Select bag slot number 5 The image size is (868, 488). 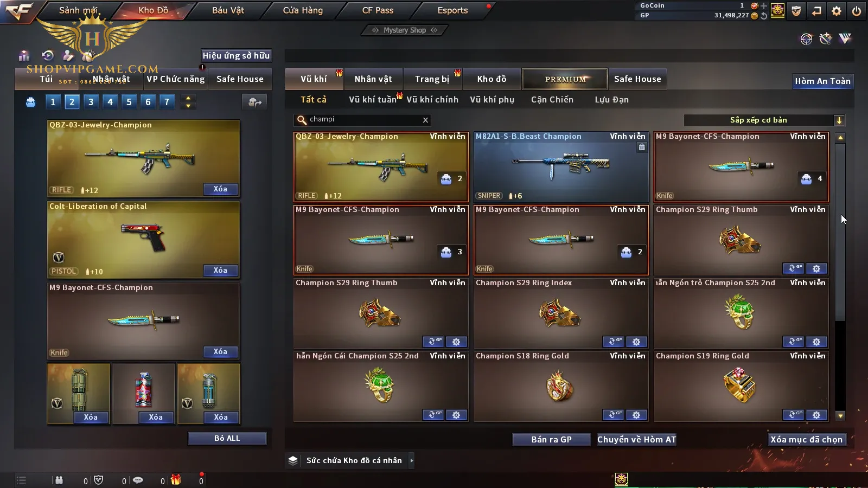(x=129, y=101)
